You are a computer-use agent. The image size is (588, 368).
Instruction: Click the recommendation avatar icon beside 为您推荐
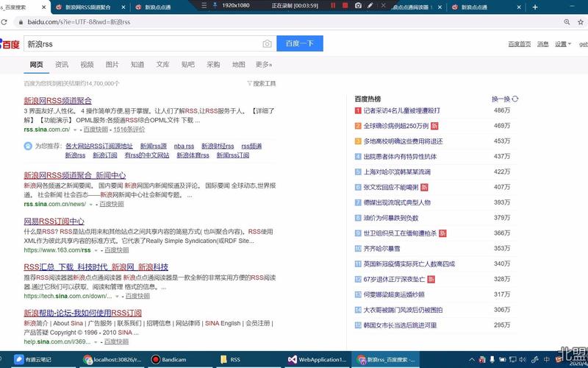(x=28, y=146)
